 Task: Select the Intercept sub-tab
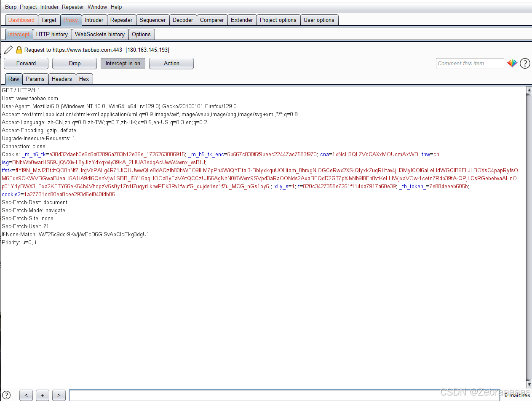point(19,34)
